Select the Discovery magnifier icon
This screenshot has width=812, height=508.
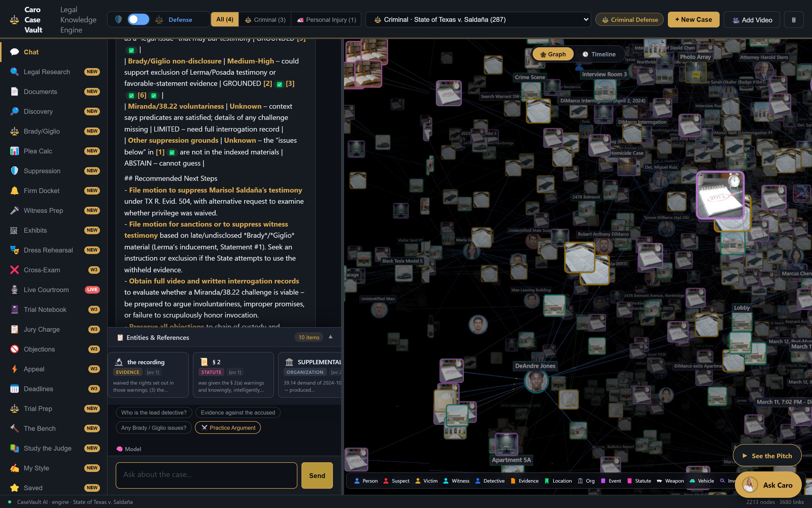(14, 111)
